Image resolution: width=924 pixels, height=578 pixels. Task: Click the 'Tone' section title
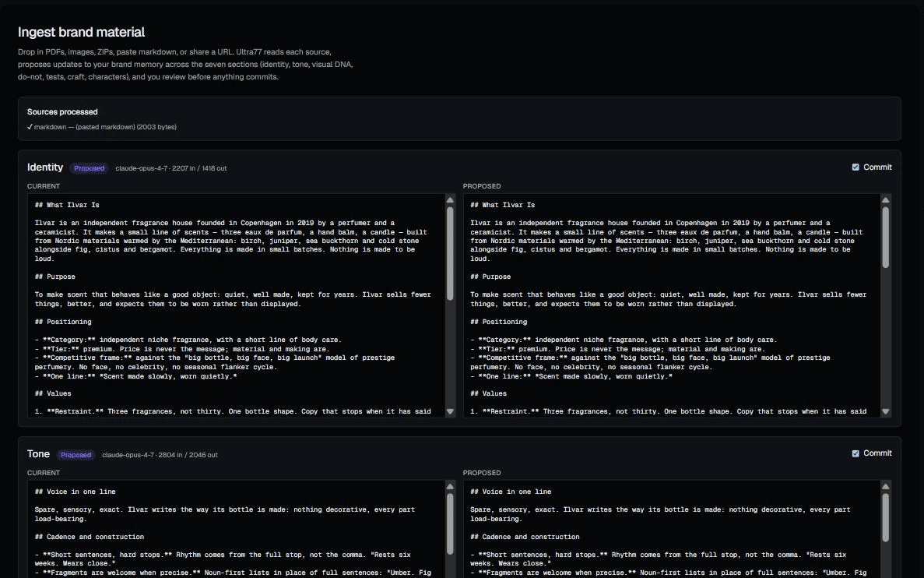pos(38,453)
